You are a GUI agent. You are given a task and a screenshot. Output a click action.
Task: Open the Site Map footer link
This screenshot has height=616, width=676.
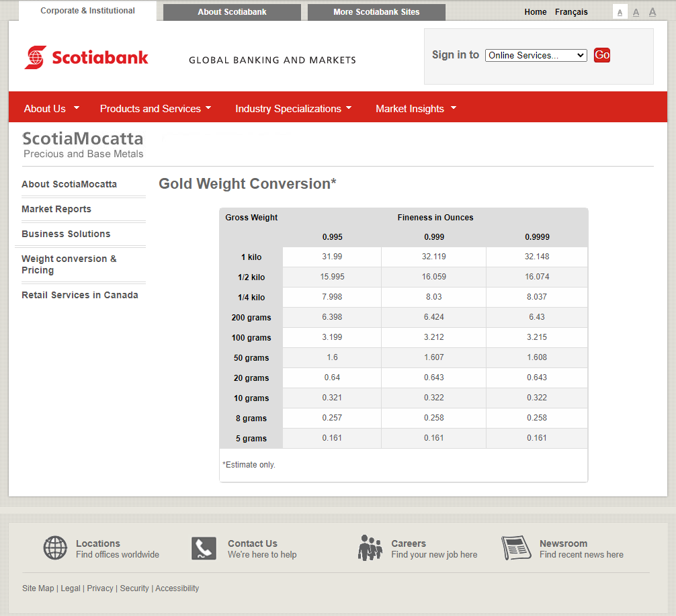click(x=38, y=588)
